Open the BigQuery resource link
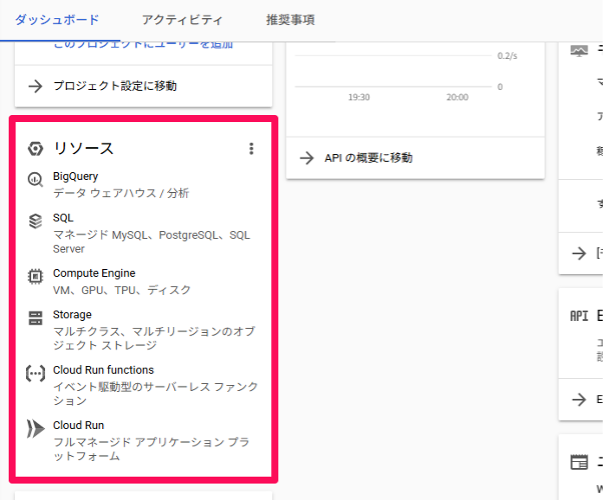 pyautogui.click(x=76, y=176)
